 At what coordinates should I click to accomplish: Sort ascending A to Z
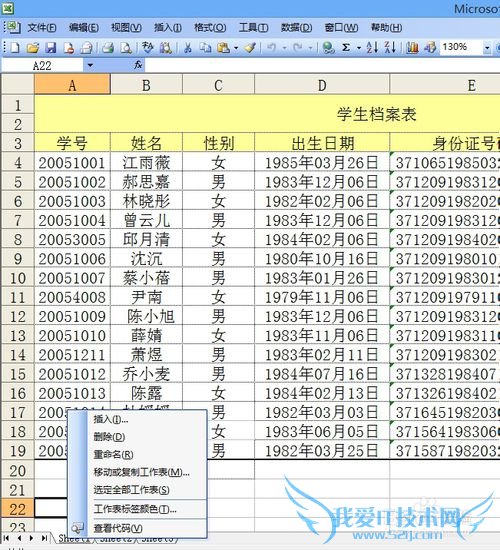(x=372, y=47)
